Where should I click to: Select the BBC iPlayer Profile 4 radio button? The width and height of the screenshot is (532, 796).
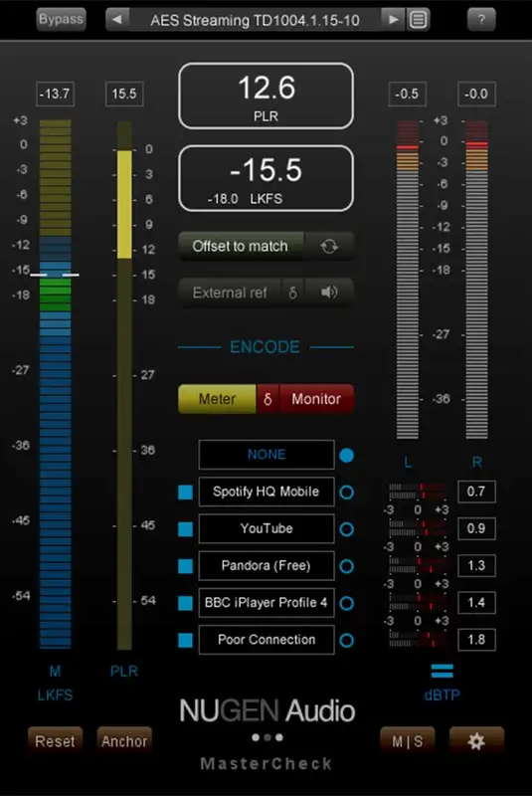347,603
